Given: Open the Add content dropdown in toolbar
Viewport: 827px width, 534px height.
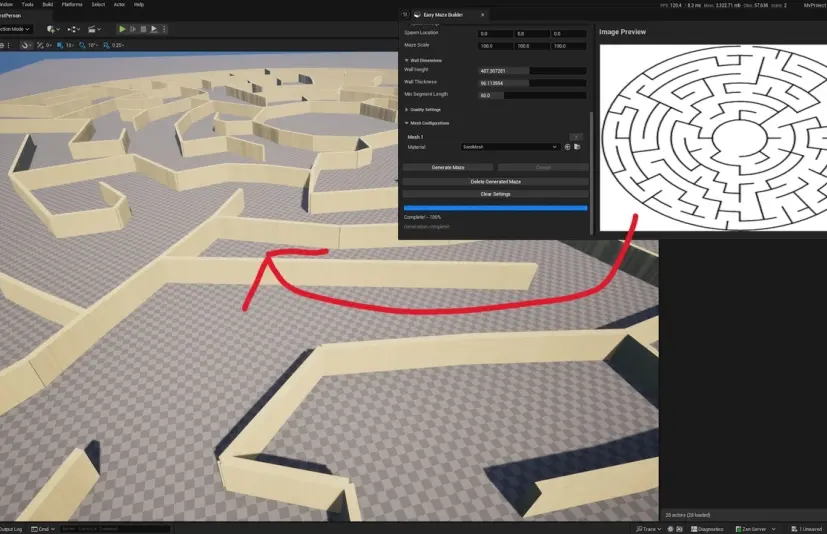Looking at the screenshot, I should click(x=53, y=30).
